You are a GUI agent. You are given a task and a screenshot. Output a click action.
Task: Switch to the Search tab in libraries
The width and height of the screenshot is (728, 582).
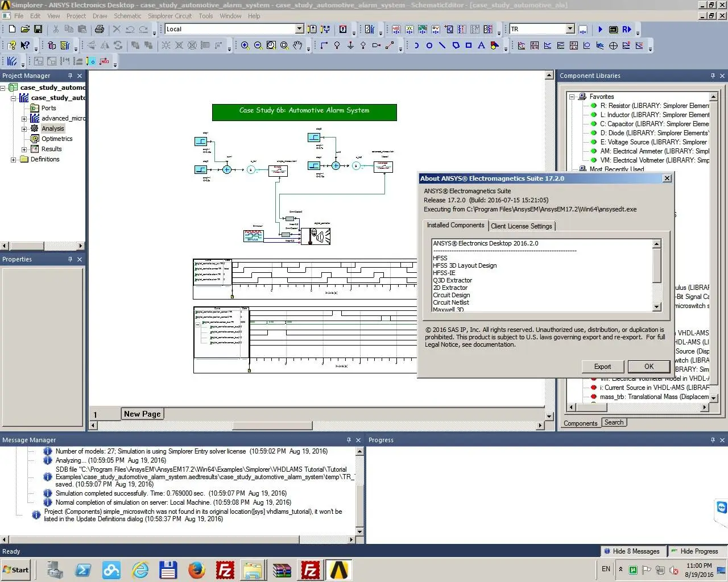[614, 422]
